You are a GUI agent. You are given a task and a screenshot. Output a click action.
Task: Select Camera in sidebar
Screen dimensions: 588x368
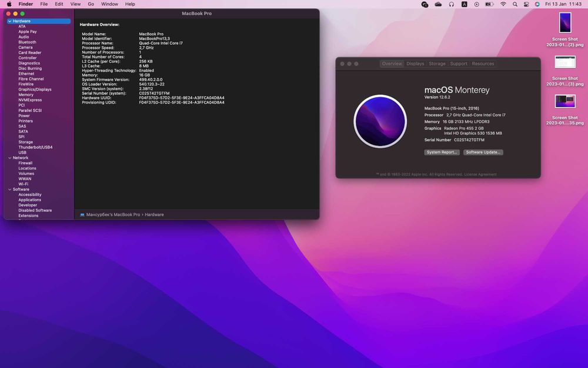tap(25, 48)
